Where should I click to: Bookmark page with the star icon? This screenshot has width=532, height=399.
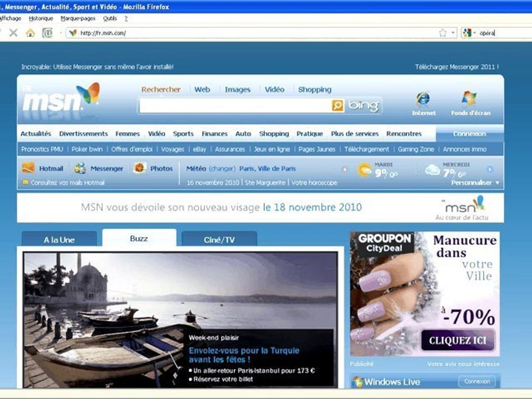[x=442, y=33]
